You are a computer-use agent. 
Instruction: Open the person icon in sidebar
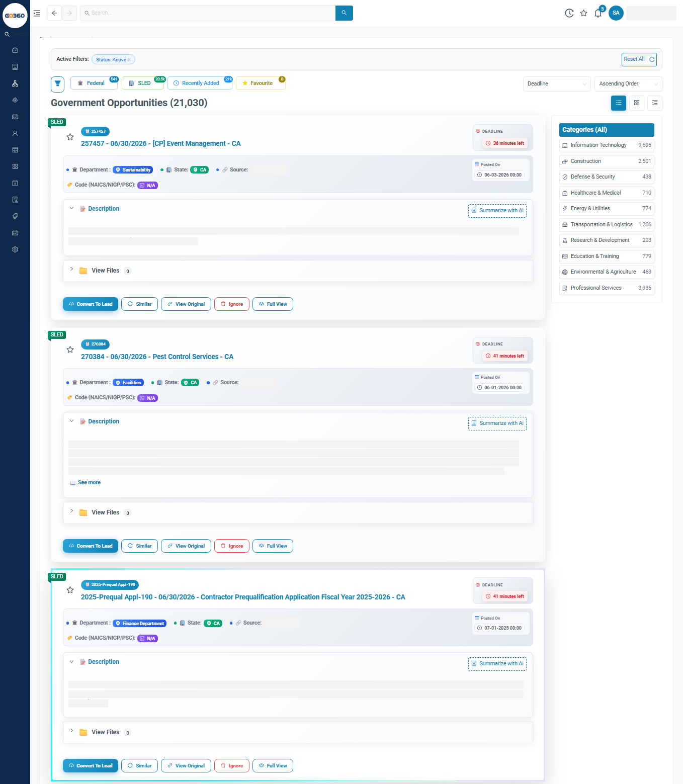tap(15, 133)
